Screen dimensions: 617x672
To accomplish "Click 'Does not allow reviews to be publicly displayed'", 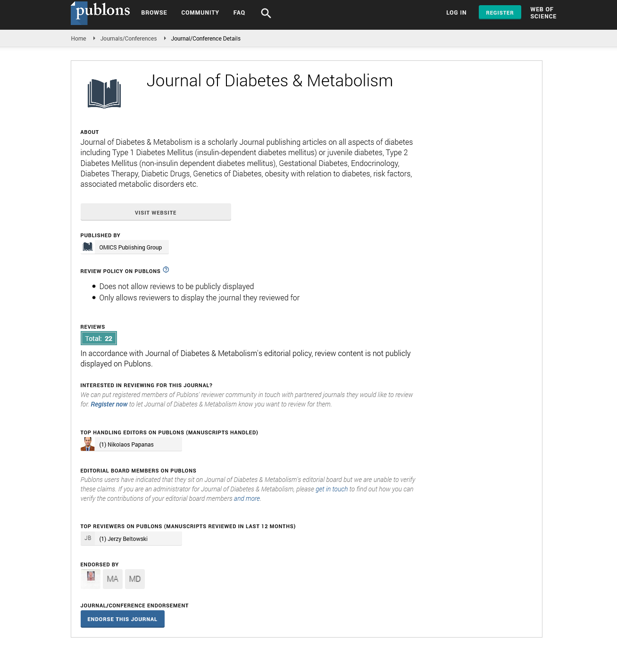I will point(176,286).
